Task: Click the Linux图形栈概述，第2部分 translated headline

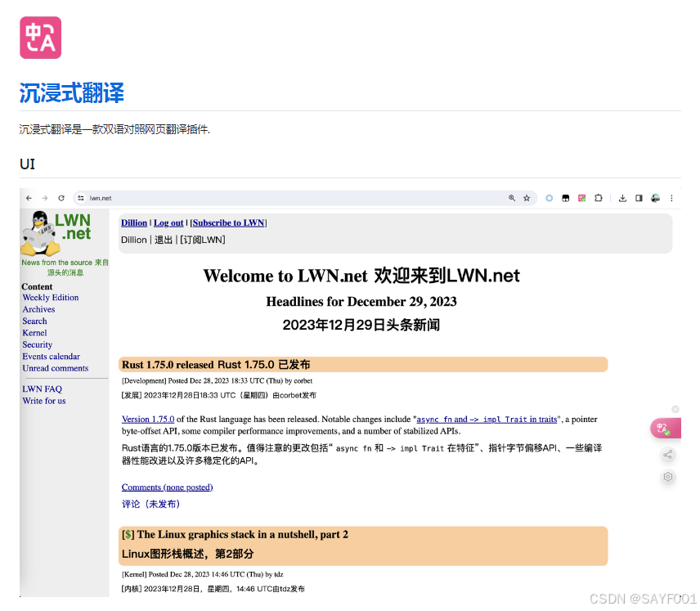Action: click(x=187, y=554)
